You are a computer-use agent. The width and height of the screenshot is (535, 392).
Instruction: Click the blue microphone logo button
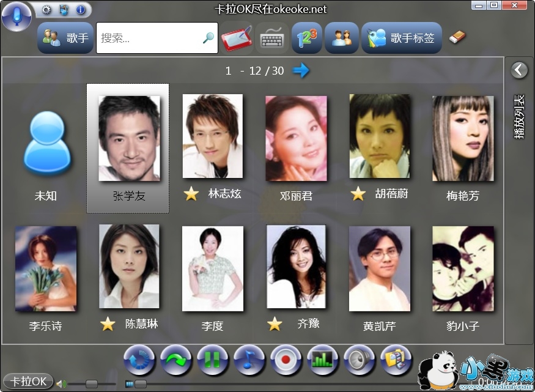pyautogui.click(x=17, y=16)
